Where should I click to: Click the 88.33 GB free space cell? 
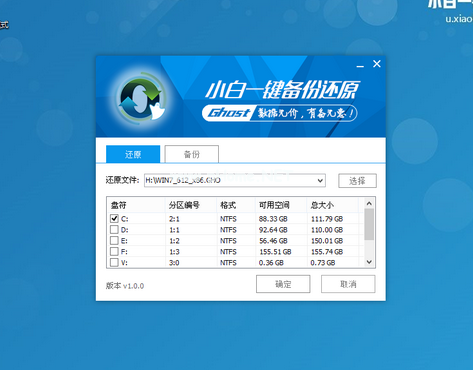273,219
